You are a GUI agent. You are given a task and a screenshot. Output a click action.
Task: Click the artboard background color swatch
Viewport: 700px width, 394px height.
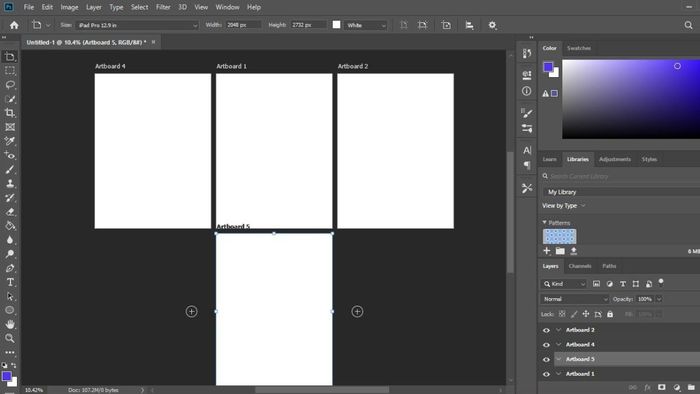click(x=336, y=25)
